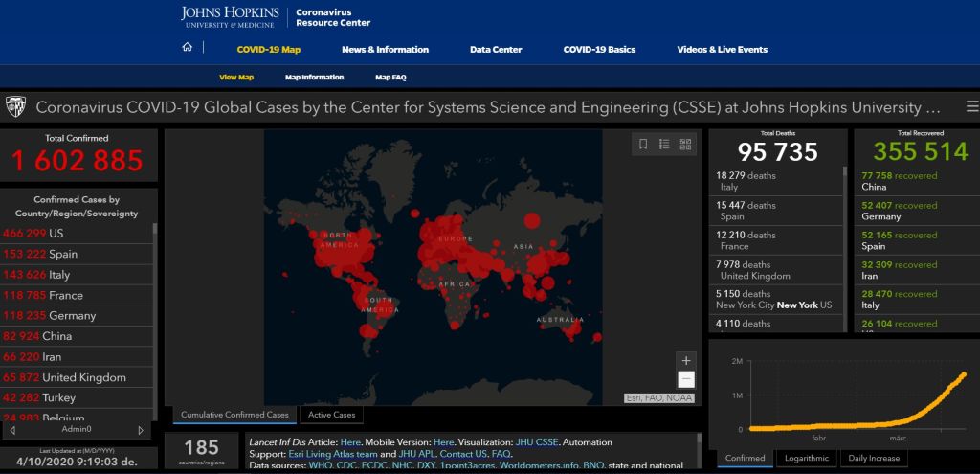The height and width of the screenshot is (474, 980).
Task: Click the Admin0 level label
Action: [x=77, y=430]
